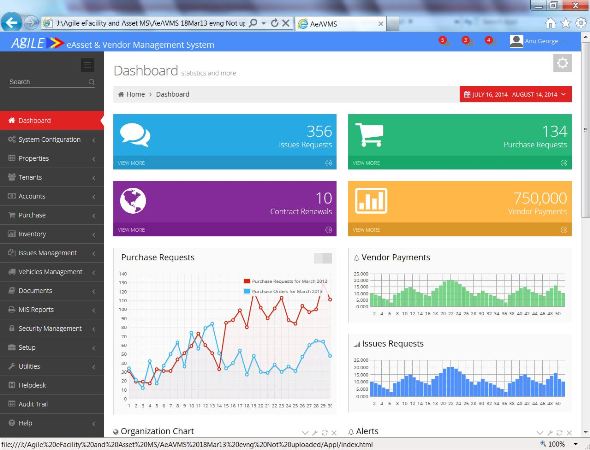The height and width of the screenshot is (450, 590).
Task: Expand the Inventory sidebar menu
Action: tap(52, 234)
